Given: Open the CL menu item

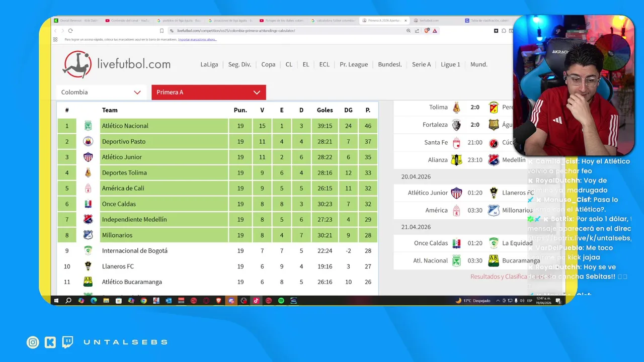Looking at the screenshot, I should (289, 64).
